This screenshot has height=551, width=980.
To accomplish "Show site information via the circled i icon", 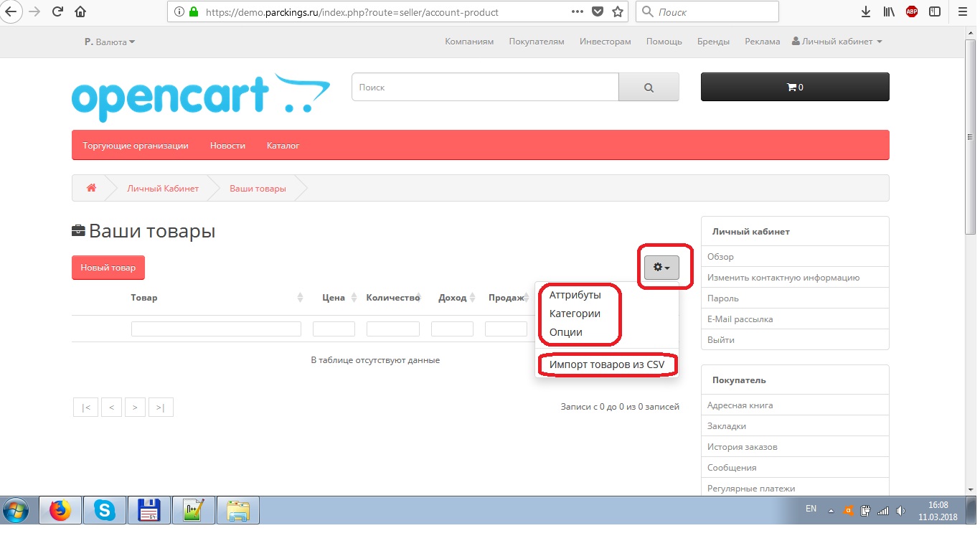I will coord(178,11).
